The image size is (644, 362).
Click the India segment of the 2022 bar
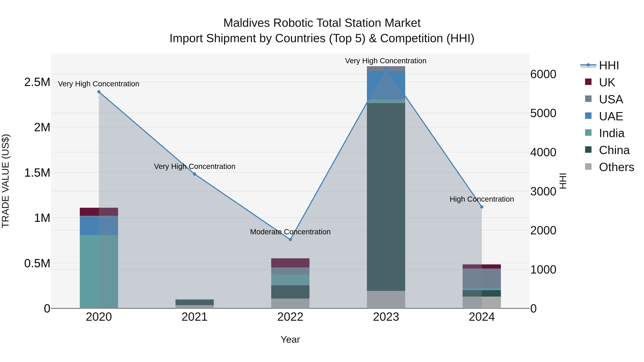click(x=290, y=280)
